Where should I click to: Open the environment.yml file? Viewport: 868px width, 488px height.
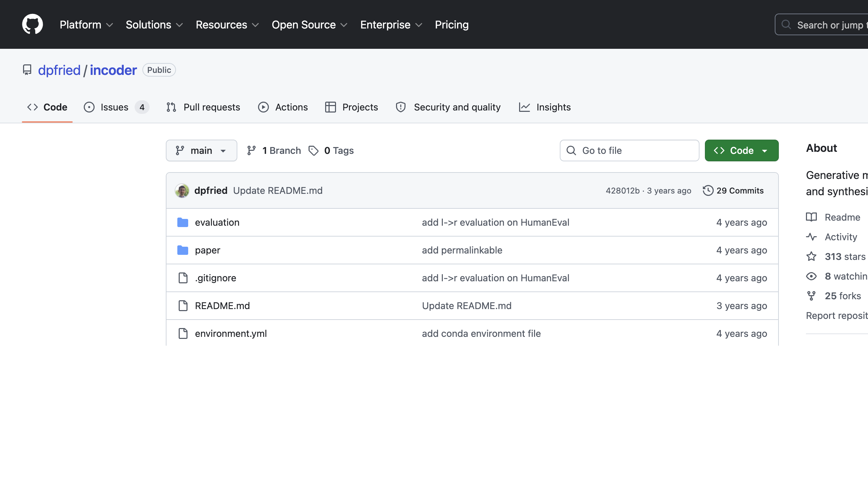click(231, 333)
